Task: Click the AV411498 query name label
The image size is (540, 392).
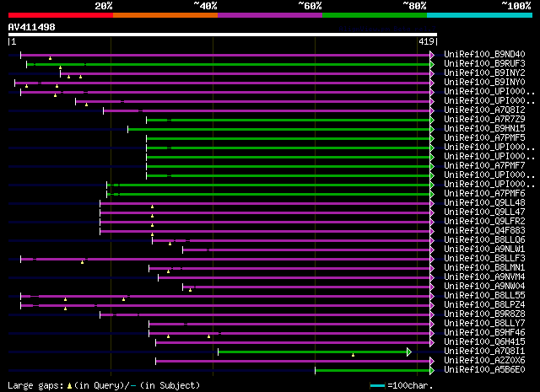Action: 32,27
